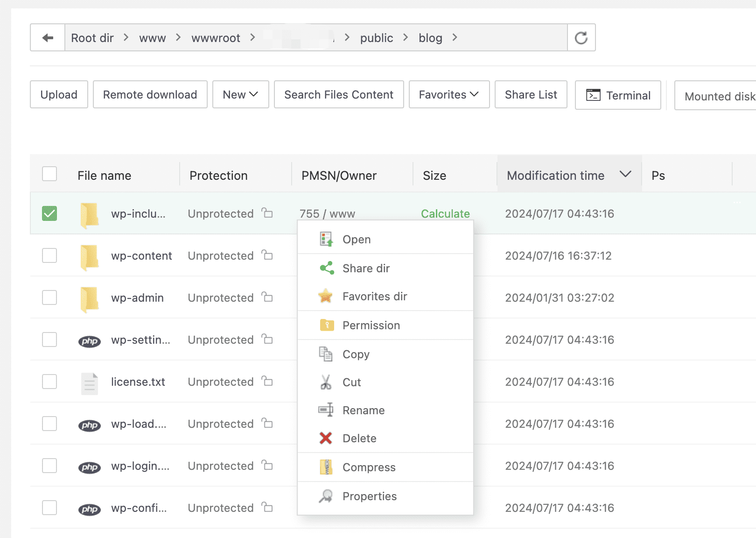Click the Share dir icon in the context menu

coord(326,268)
